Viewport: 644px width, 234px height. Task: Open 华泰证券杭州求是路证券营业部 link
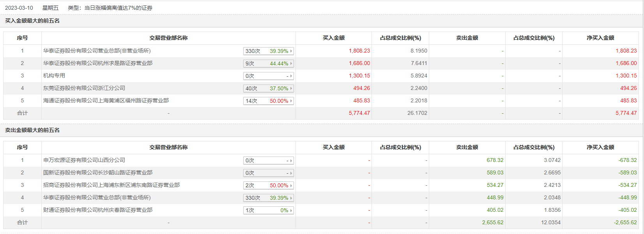(x=97, y=63)
